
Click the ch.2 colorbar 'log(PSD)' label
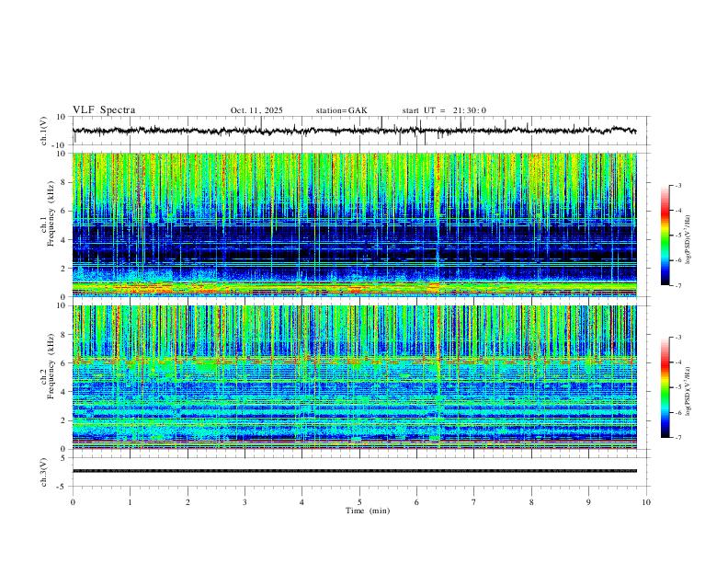pos(688,392)
